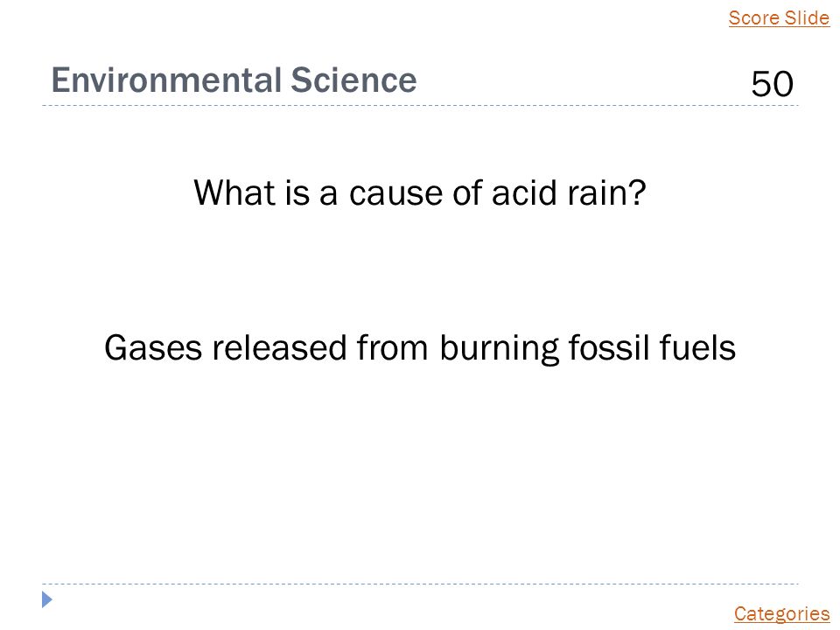This screenshot has width=840, height=630.
Task: Click the word "Gases" in the answer
Action: [153, 348]
